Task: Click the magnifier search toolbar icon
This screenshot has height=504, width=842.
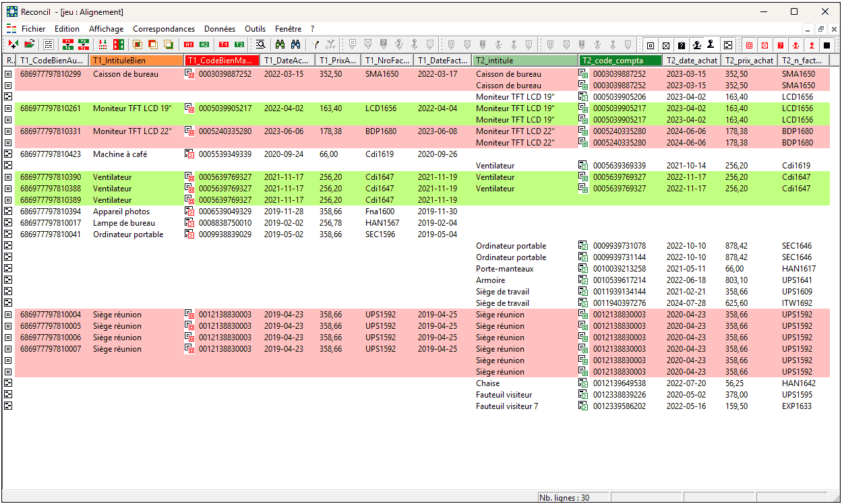Action: (x=260, y=45)
